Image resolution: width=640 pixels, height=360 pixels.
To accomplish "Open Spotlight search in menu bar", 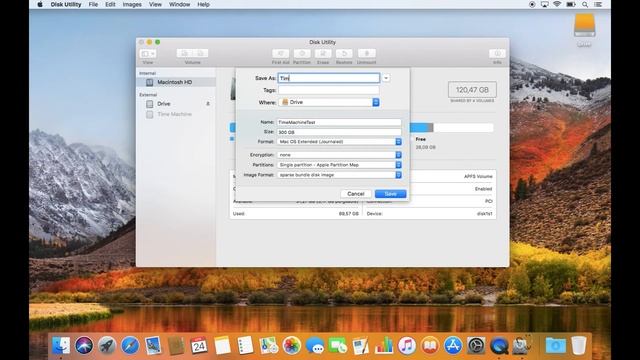I will point(585,4).
